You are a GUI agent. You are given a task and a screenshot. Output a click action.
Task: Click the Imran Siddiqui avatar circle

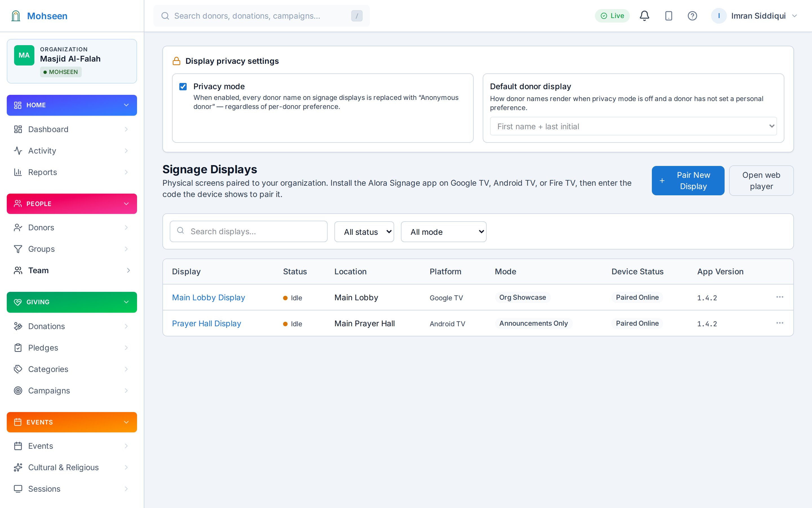(719, 16)
